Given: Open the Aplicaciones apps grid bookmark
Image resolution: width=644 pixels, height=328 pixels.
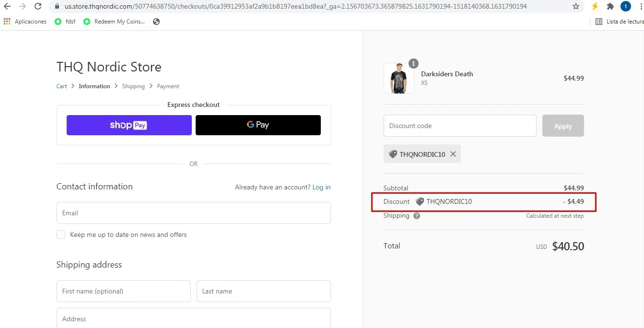Looking at the screenshot, I should (25, 22).
